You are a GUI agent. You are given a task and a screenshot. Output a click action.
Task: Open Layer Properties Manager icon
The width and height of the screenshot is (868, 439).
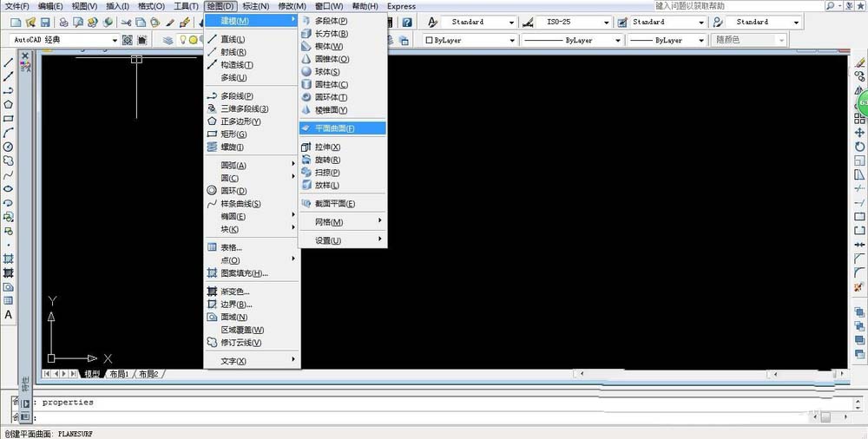click(168, 41)
